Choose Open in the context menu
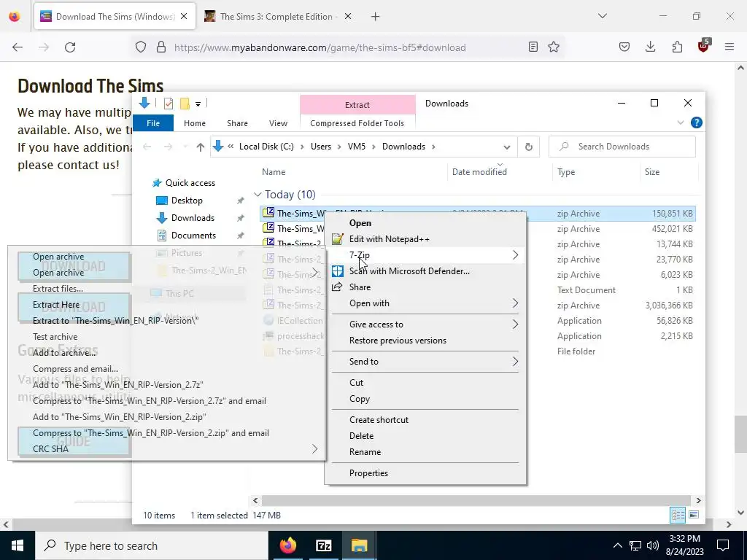 point(360,223)
